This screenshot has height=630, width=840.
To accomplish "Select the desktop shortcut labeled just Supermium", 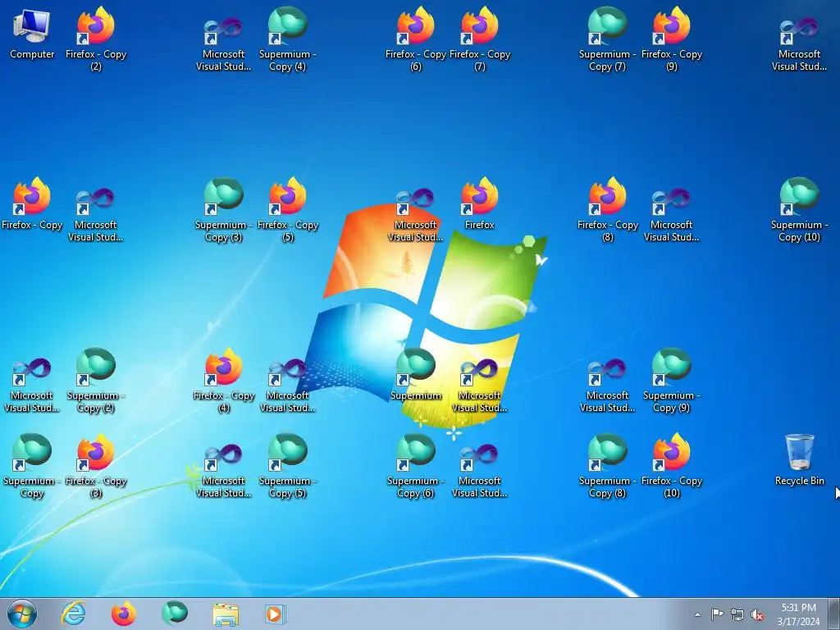I will (x=416, y=375).
